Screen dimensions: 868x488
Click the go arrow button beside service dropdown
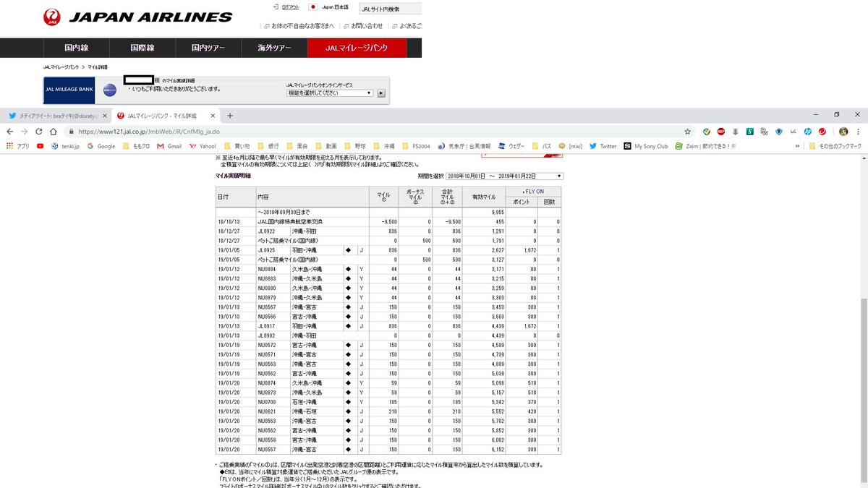point(381,93)
